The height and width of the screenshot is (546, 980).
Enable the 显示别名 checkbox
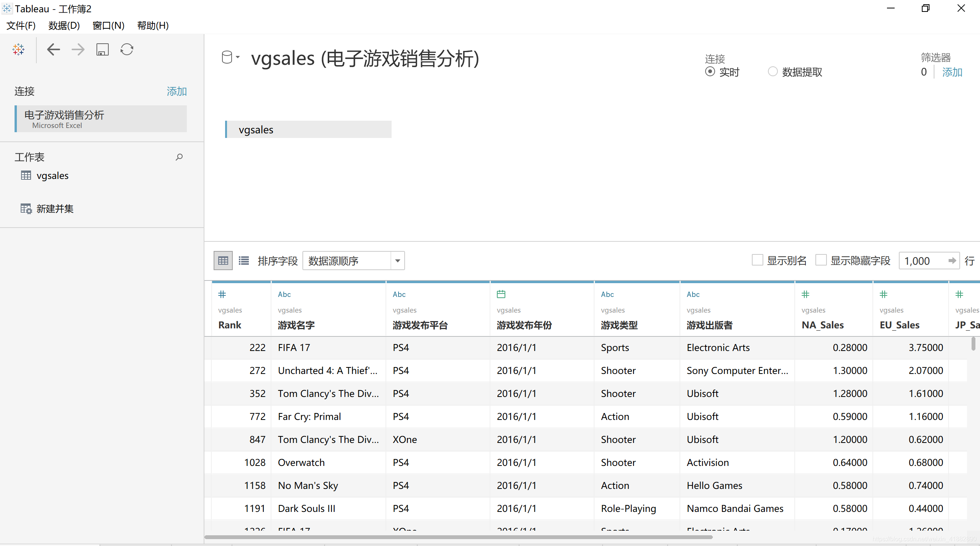757,260
